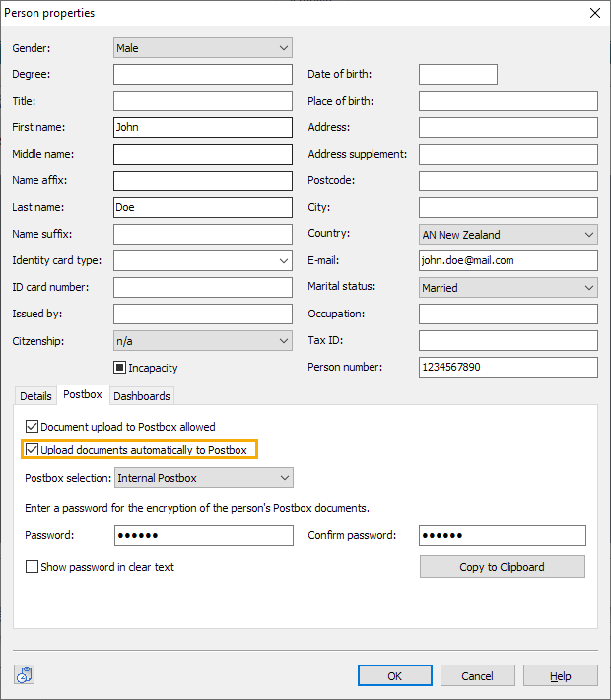
Task: Enable Show password in clear text
Action: 33,567
